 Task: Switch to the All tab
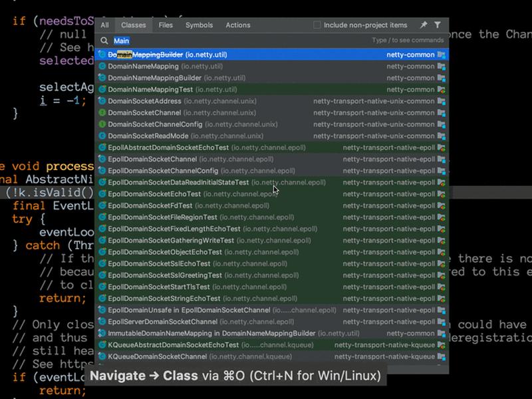[105, 25]
